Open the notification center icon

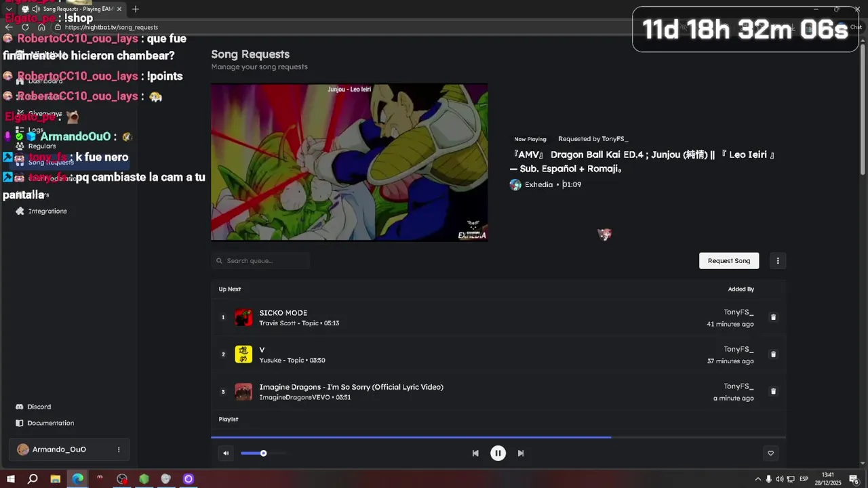pos(854,479)
